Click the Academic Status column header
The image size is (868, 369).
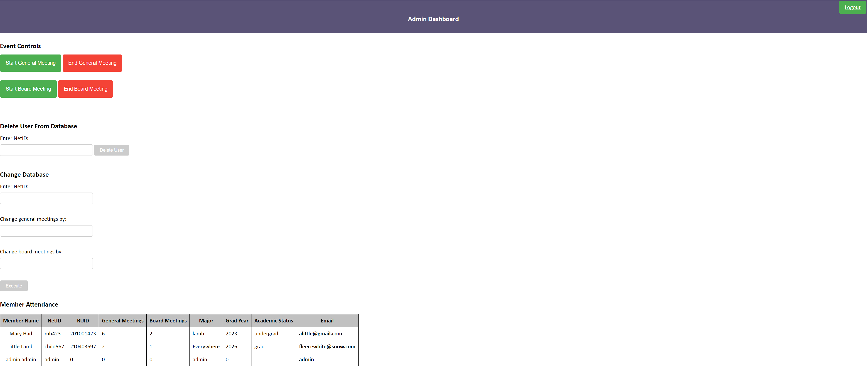click(x=273, y=321)
